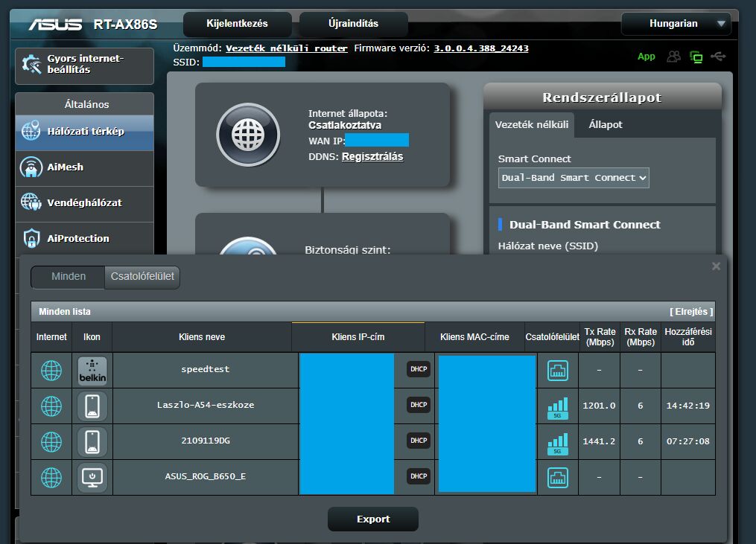This screenshot has width=756, height=544.
Task: Click the Vendéghálózat globe icon
Action: pyautogui.click(x=31, y=202)
